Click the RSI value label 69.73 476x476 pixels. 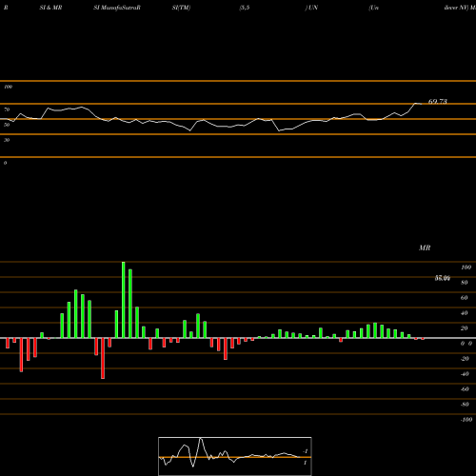coord(438,102)
